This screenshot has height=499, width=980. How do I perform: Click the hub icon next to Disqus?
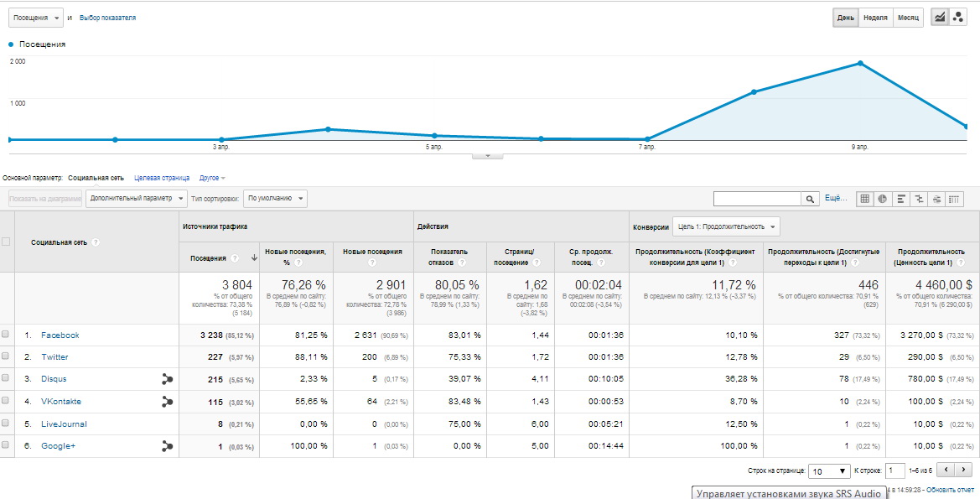167,379
